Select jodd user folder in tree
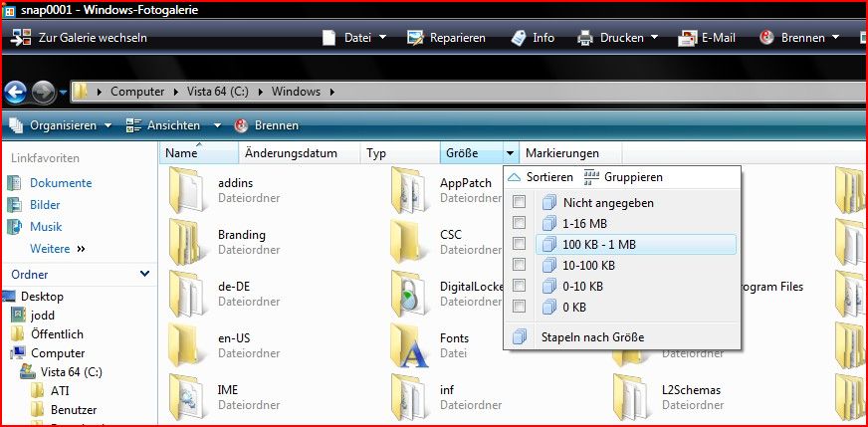Viewport: 868px width, 427px height. pos(43,316)
